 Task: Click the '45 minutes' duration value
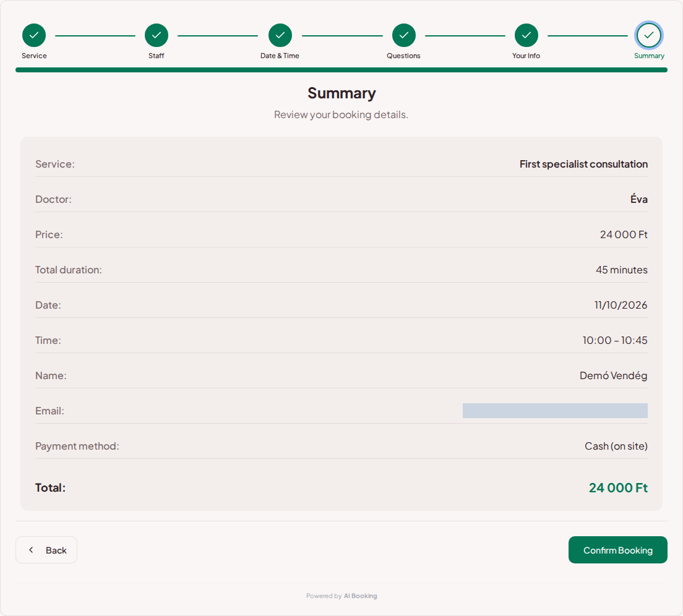coord(622,270)
